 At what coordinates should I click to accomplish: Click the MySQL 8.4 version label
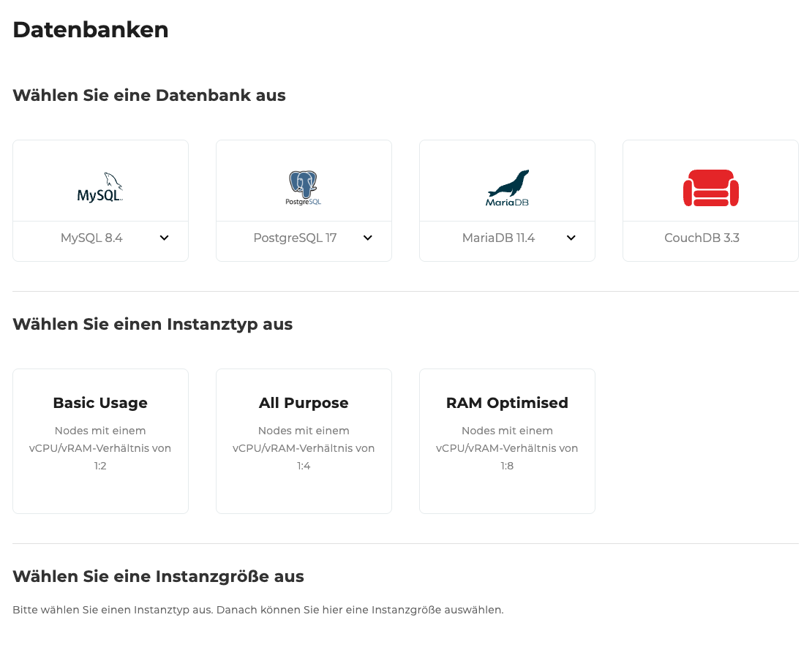pyautogui.click(x=91, y=238)
